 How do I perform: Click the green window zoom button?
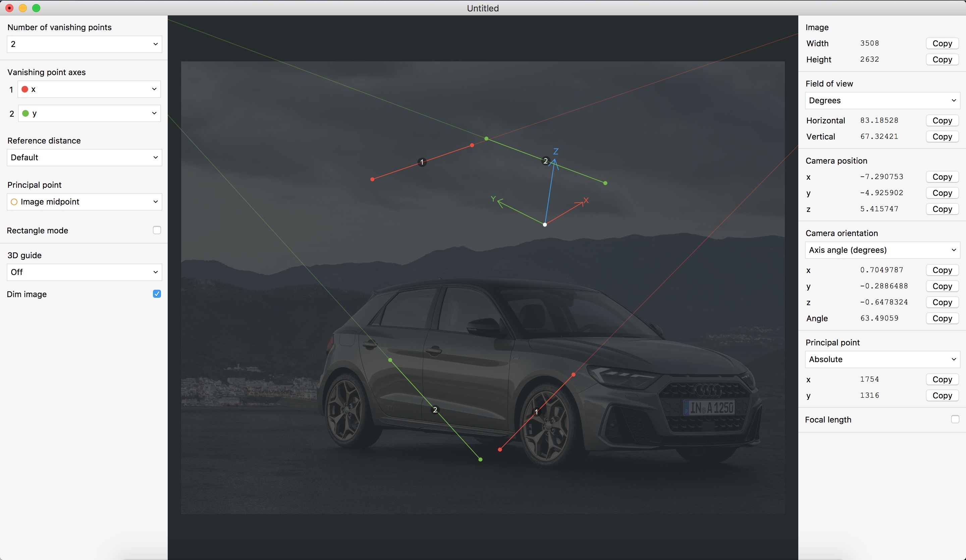pos(36,8)
